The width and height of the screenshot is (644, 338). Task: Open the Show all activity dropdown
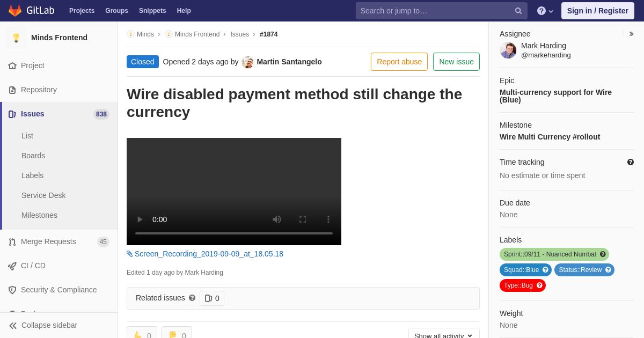click(444, 334)
